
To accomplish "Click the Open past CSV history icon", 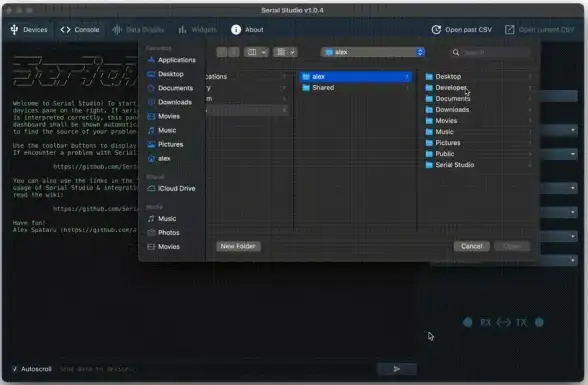I will pos(436,30).
